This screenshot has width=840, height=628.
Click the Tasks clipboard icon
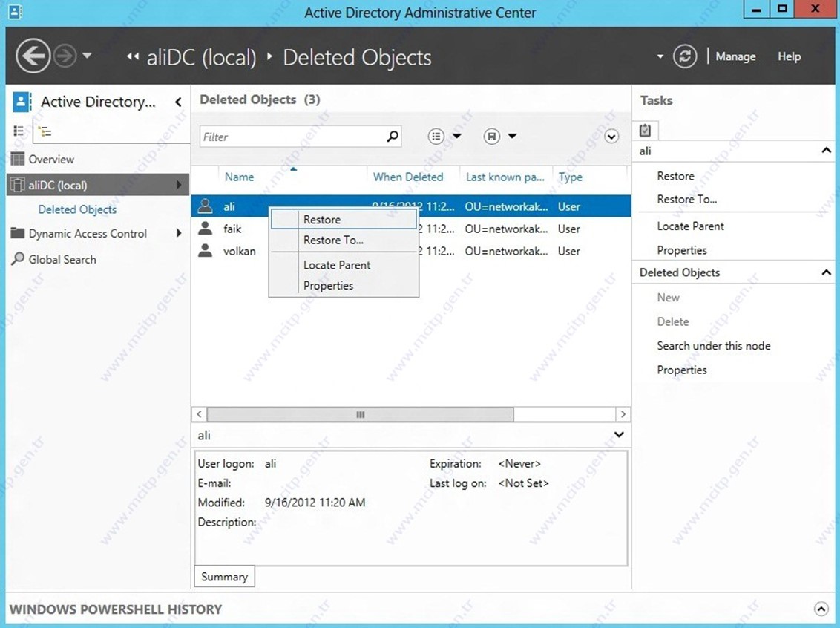645,130
